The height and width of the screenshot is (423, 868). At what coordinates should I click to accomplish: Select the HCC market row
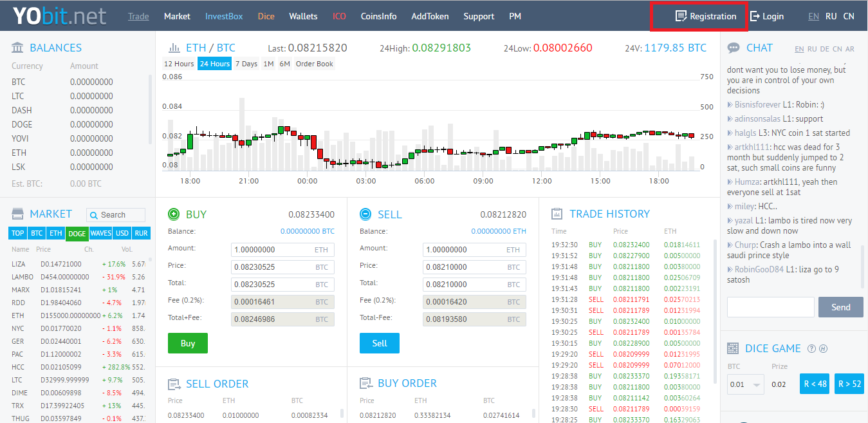click(78, 367)
